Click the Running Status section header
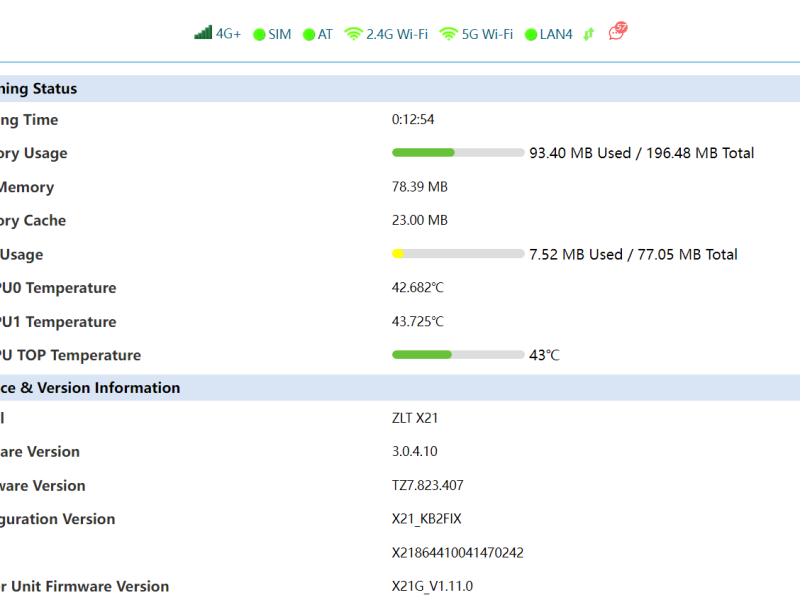This screenshot has width=800, height=600. coord(38,89)
